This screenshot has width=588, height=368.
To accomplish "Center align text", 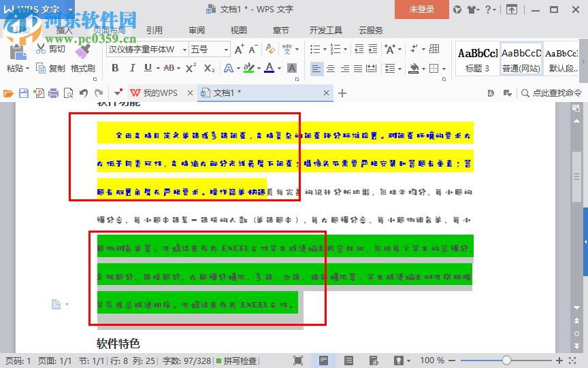I will pyautogui.click(x=330, y=69).
